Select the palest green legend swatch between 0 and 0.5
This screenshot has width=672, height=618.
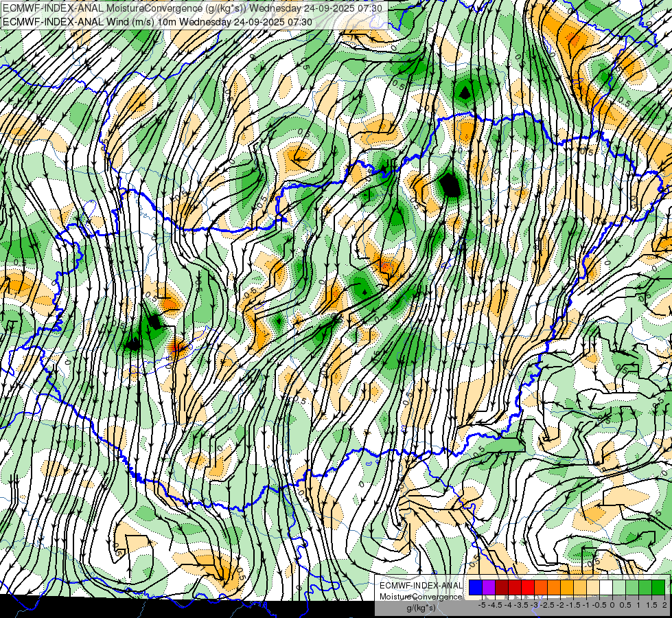(x=619, y=587)
